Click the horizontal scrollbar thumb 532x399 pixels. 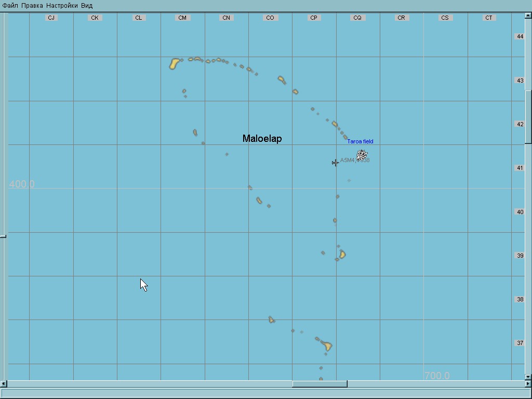point(320,384)
